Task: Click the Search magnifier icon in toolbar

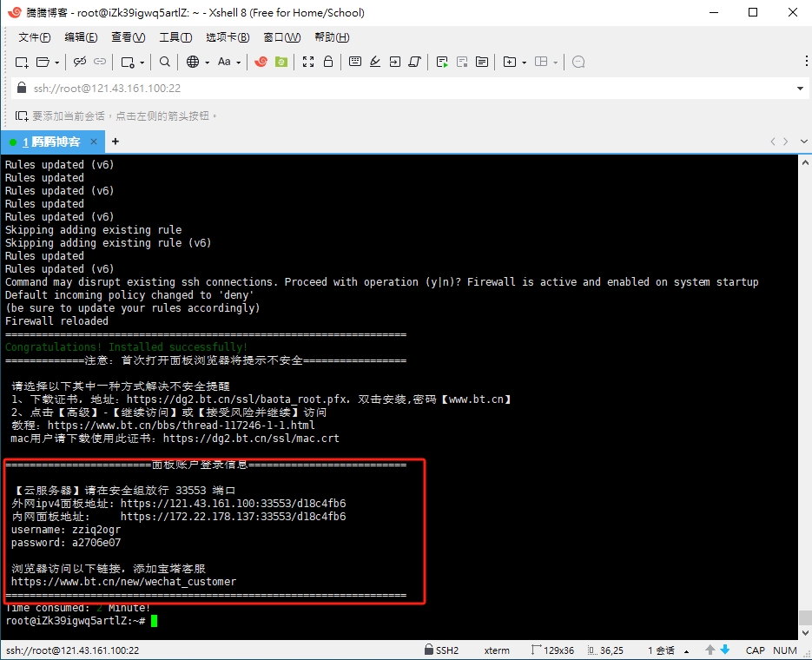Action: click(165, 62)
